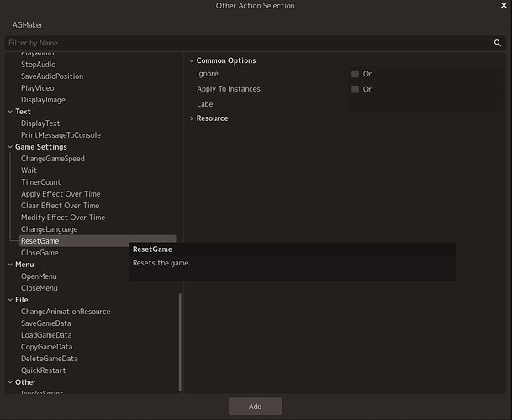Select DisplayText action

coord(40,123)
